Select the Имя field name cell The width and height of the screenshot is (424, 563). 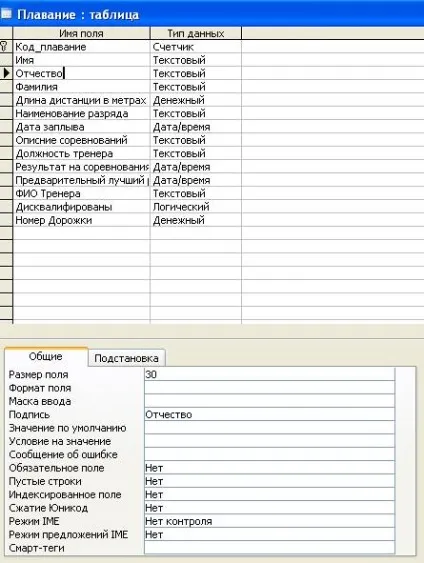(81, 60)
